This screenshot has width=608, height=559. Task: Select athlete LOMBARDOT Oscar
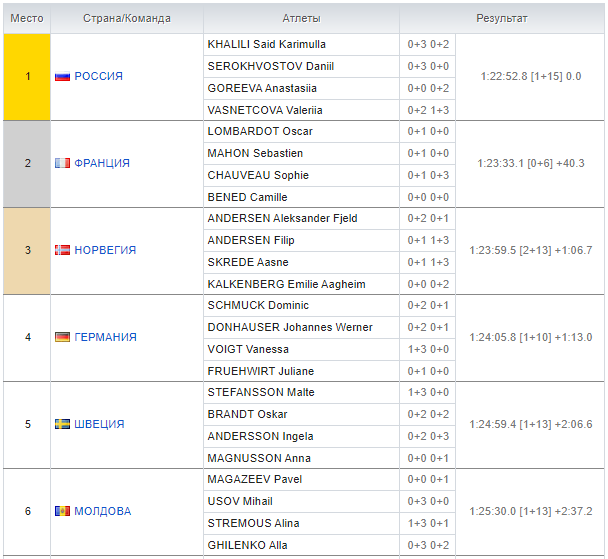[260, 132]
